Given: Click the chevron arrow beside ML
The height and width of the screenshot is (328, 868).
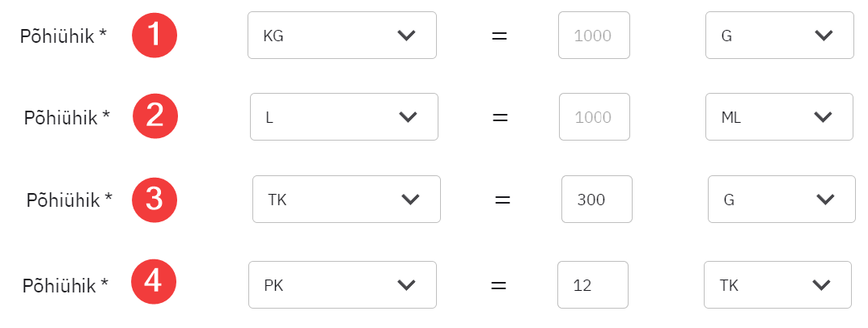Looking at the screenshot, I should tap(823, 117).
